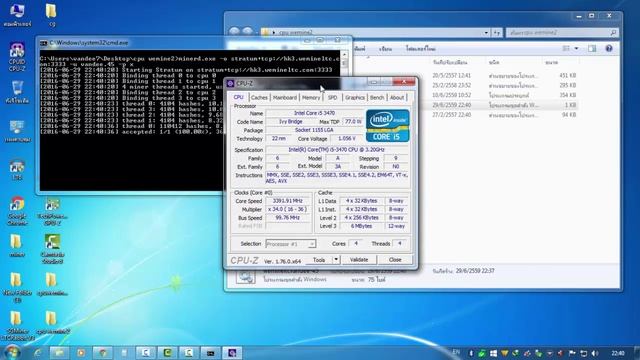The image size is (640, 360).
Task: Switch to the Caches tab in CPU-Z
Action: [x=259, y=98]
